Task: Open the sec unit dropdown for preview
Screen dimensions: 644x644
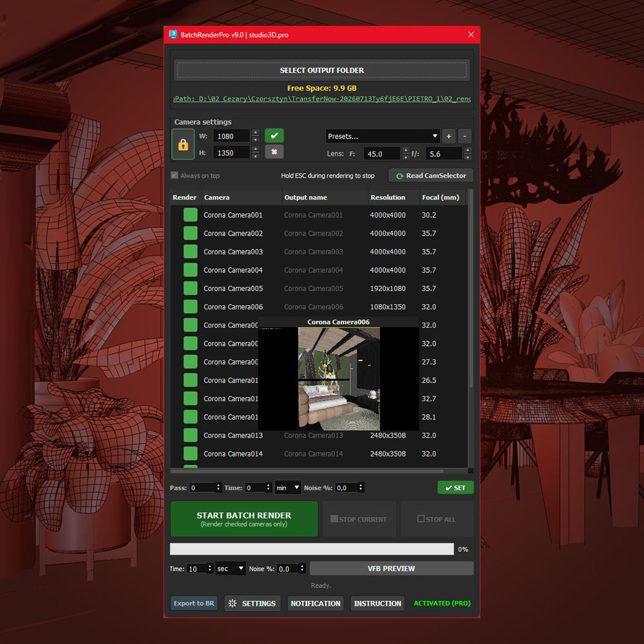Action: coord(230,569)
